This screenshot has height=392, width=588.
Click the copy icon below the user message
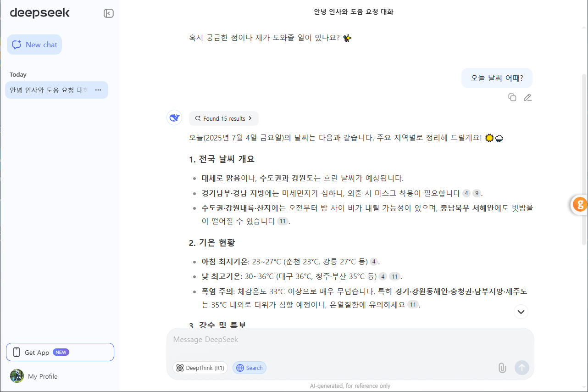tap(512, 97)
